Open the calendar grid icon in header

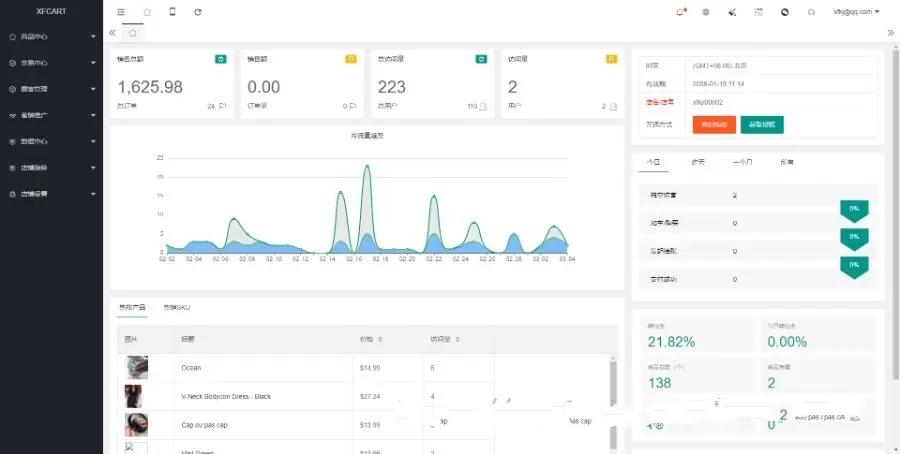pos(759,11)
